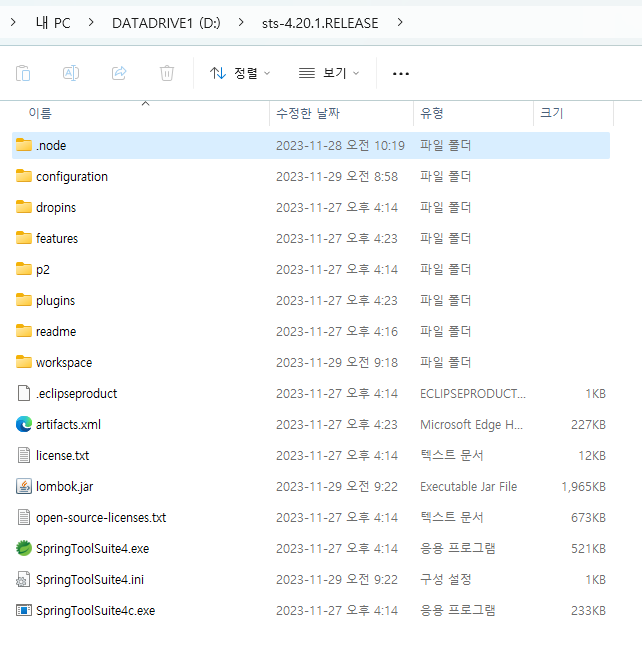Click the 2023-11-29 오전 9:18 date cell
The image size is (642, 671).
pyautogui.click(x=337, y=363)
